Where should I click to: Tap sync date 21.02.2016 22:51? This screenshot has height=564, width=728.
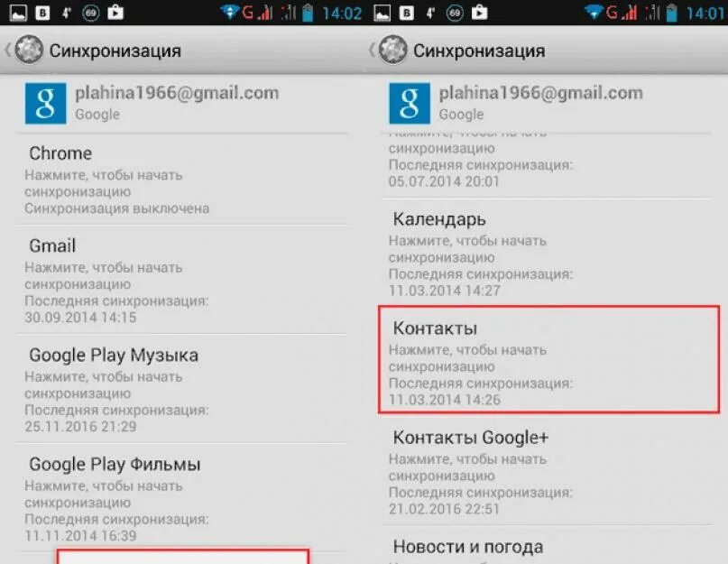(x=444, y=509)
